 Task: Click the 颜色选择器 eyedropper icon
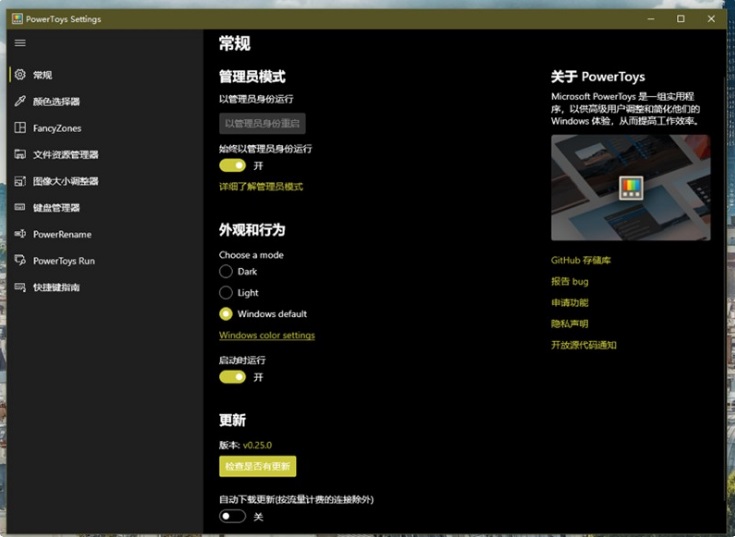coord(20,101)
